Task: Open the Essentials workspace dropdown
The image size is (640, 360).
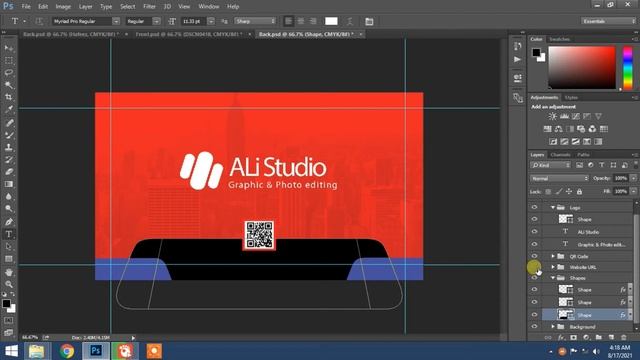Action: pyautogui.click(x=608, y=21)
